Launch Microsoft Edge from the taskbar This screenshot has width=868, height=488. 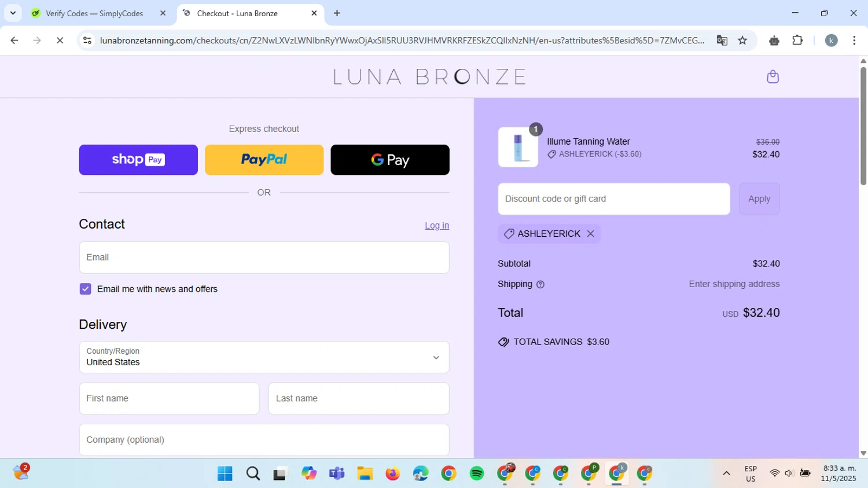tap(421, 474)
